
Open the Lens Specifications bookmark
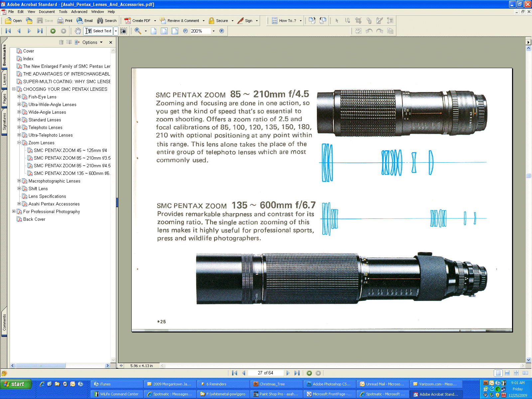[47, 196]
